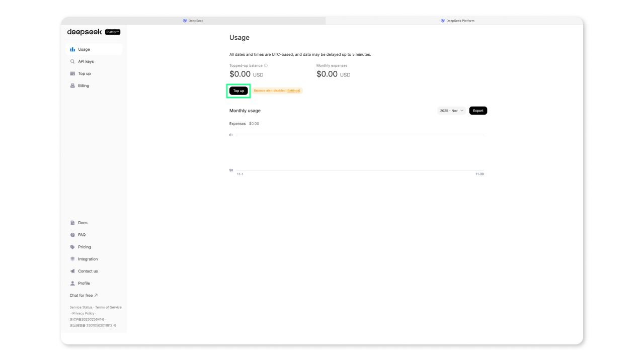644x362 pixels.
Task: Open Integration via its cube icon
Action: (72, 259)
